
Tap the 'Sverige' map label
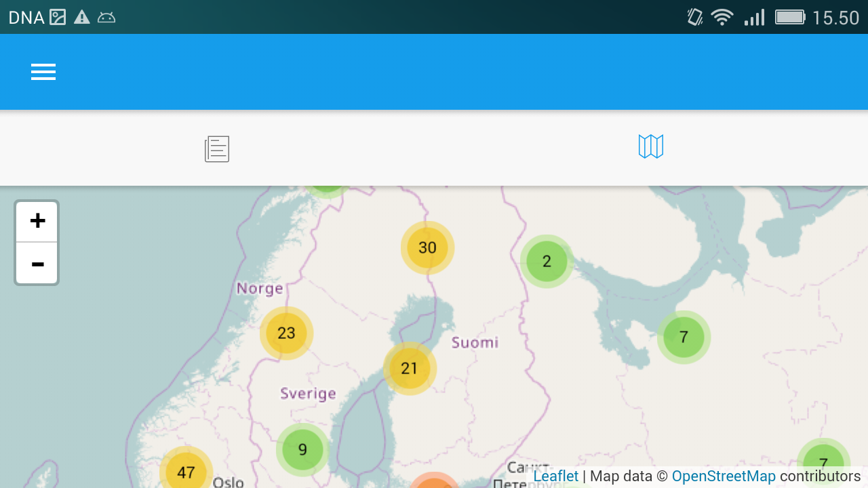308,394
